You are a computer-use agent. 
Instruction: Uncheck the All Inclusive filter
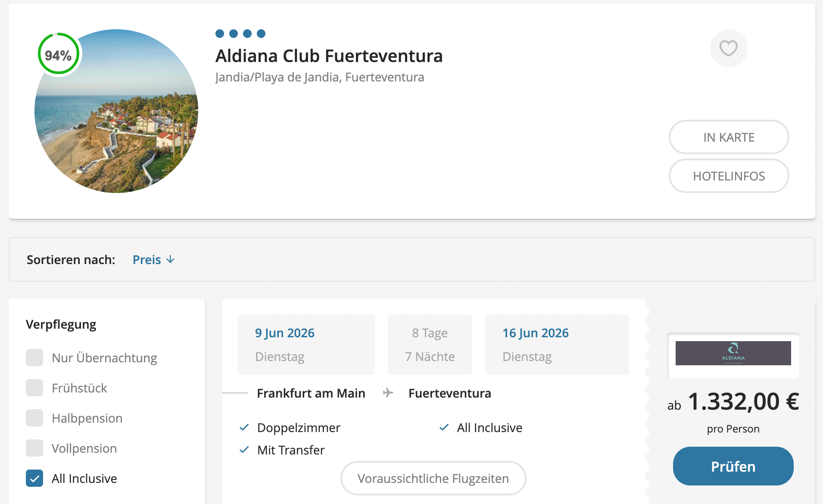(x=34, y=478)
